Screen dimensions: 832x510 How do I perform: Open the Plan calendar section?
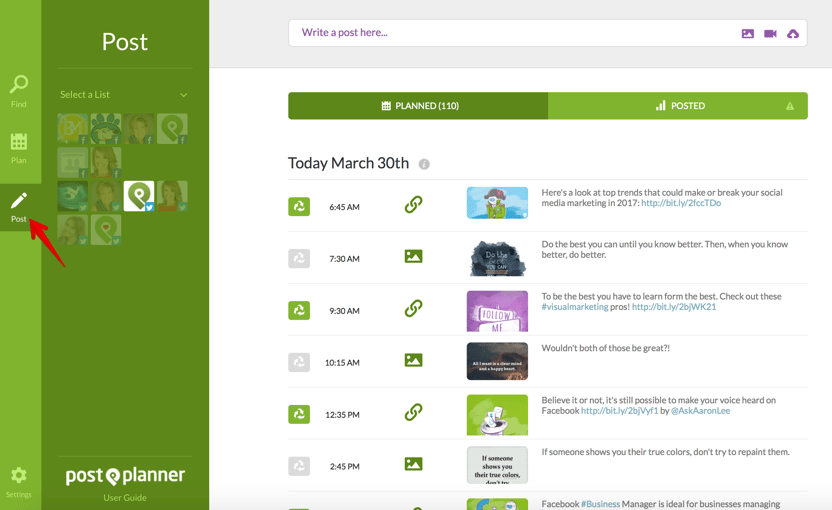pyautogui.click(x=19, y=148)
